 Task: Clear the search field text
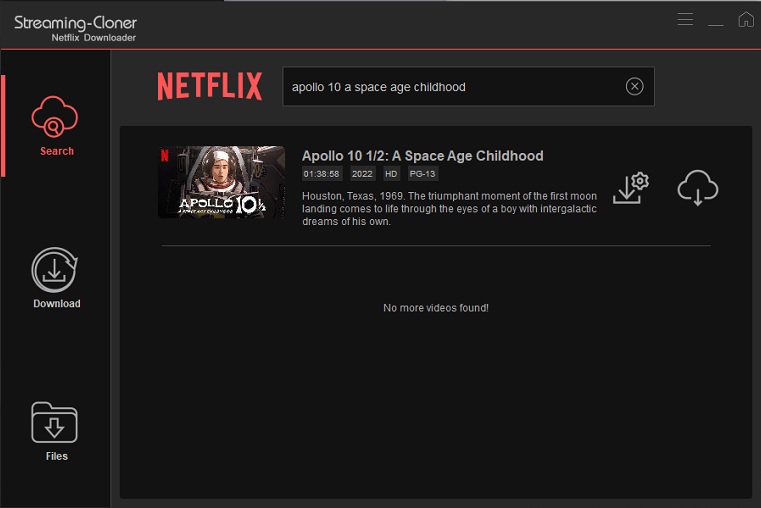coord(634,86)
